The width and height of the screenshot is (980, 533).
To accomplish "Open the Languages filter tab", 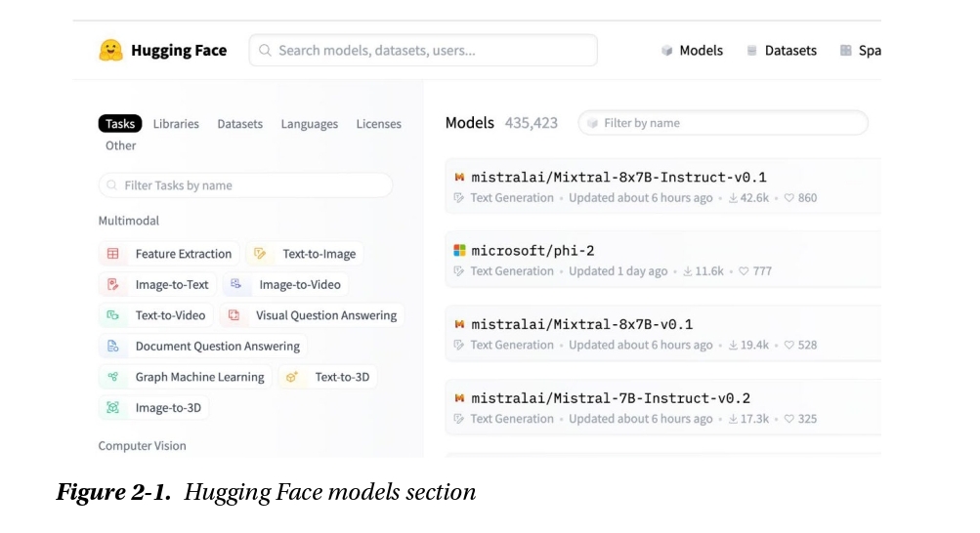I will tap(309, 124).
